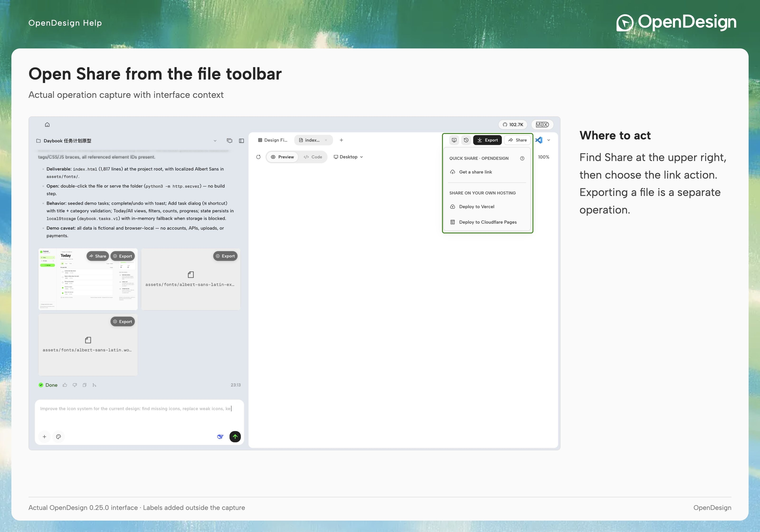
Task: Open version history clock icon
Action: [x=466, y=140]
